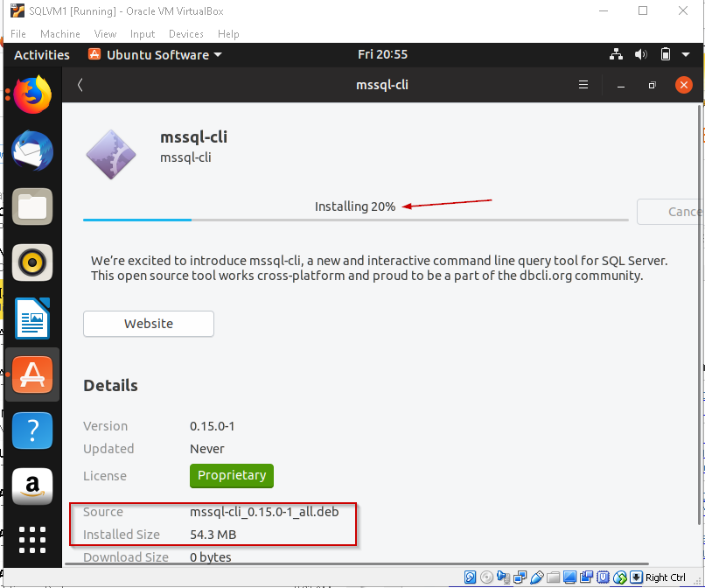The width and height of the screenshot is (705, 588).
Task: Click the VirtualBox title bar app icon
Action: click(x=17, y=10)
